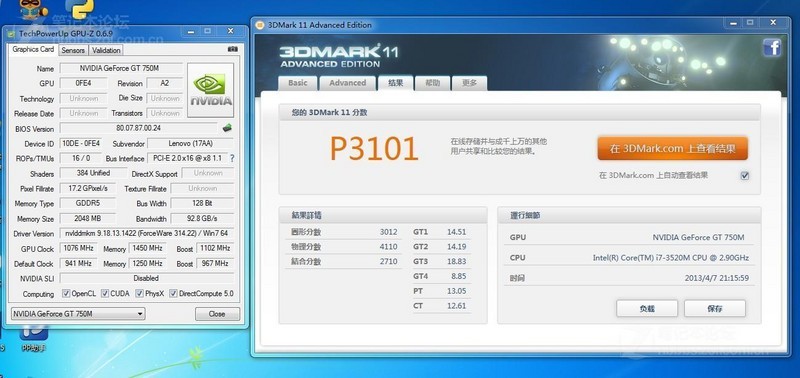Click the NVIDIA SLI Disabled field
Viewport: 800px width, 378px height.
pyautogui.click(x=147, y=279)
